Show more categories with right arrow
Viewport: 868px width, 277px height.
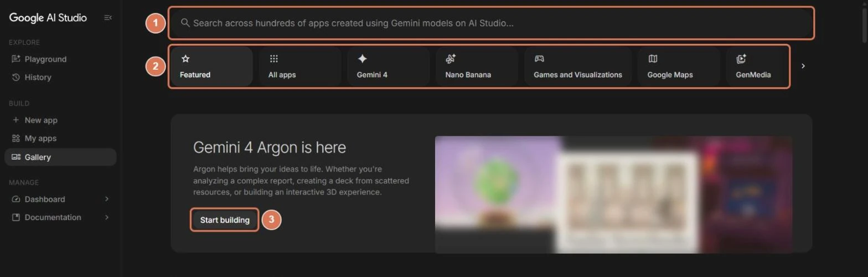tap(803, 66)
